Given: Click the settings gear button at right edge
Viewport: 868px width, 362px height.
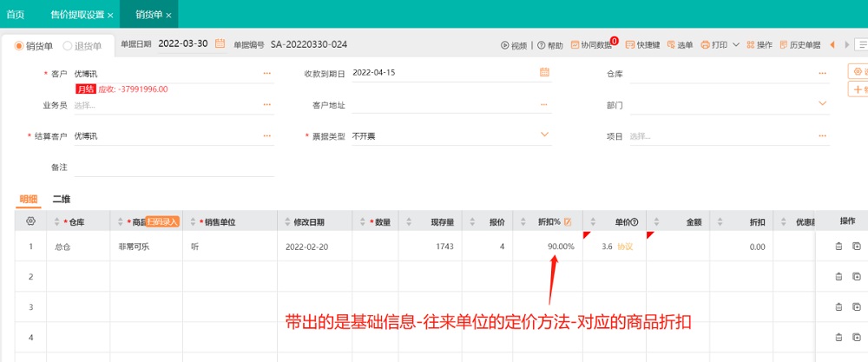Looking at the screenshot, I should (x=858, y=71).
